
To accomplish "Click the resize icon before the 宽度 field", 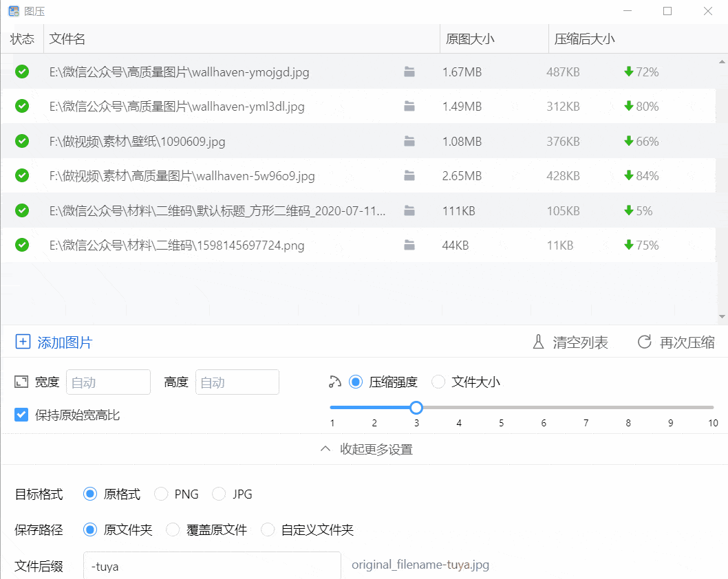I will (x=20, y=382).
